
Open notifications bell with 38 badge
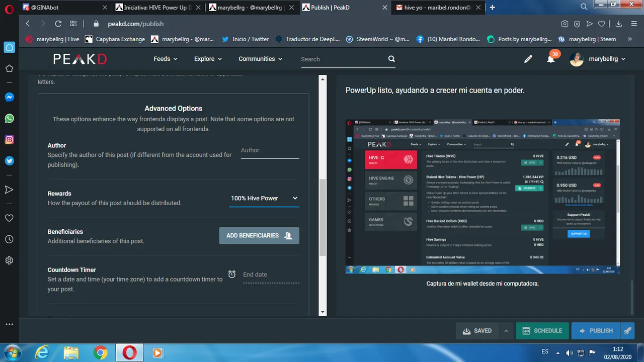552,58
